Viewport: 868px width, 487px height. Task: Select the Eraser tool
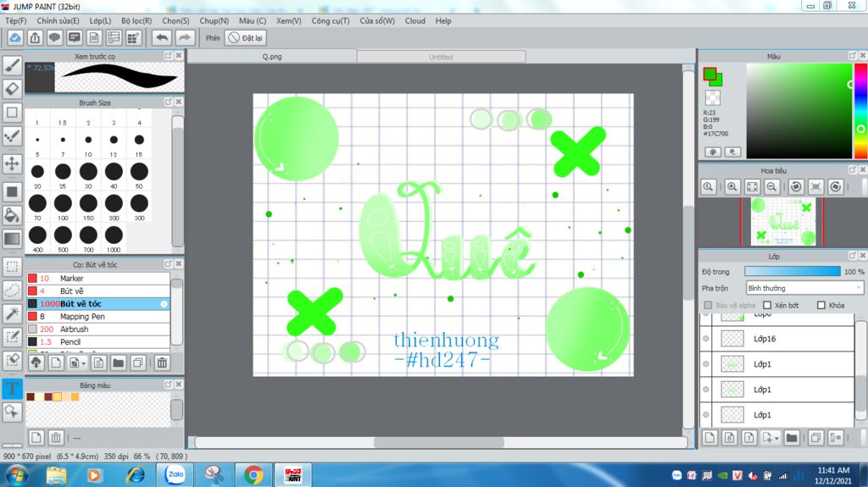tap(12, 89)
